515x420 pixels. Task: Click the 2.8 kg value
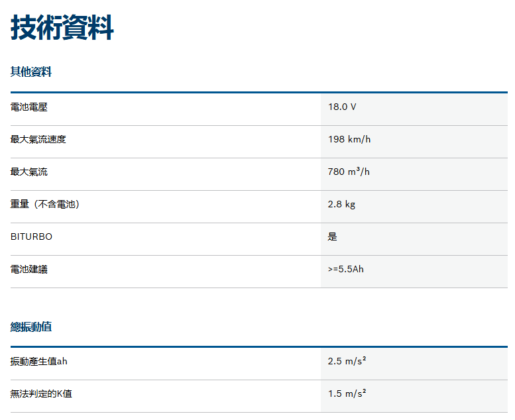tap(341, 204)
